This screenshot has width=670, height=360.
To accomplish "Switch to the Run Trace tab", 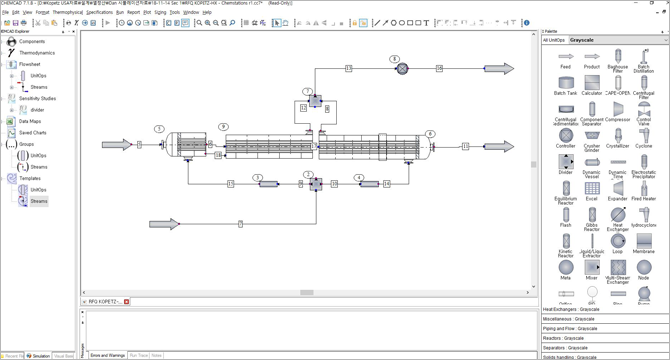I will pyautogui.click(x=138, y=355).
